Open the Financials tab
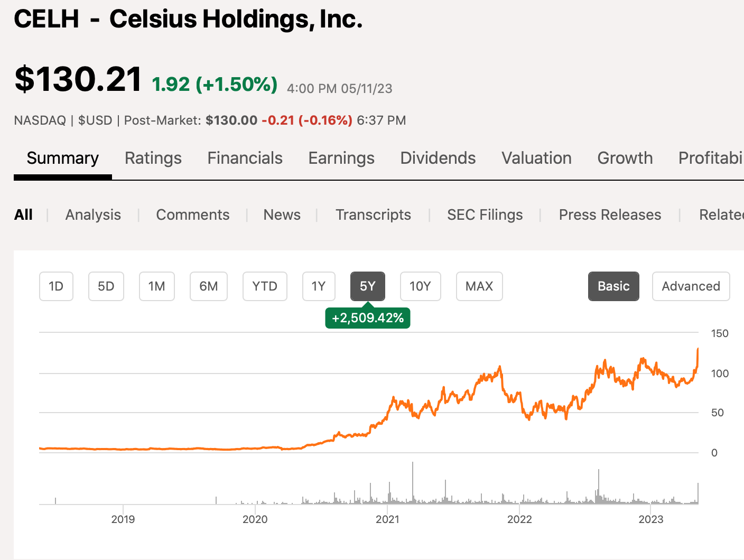 (x=245, y=158)
